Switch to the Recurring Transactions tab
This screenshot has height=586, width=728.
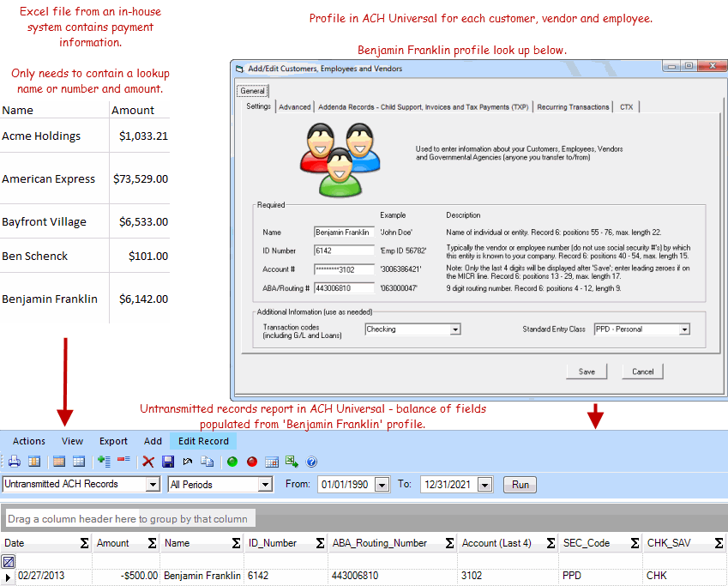click(x=573, y=107)
